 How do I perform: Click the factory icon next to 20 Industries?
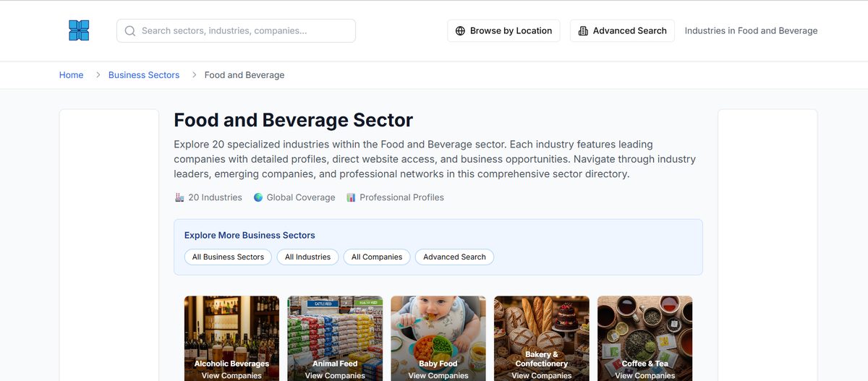179,197
